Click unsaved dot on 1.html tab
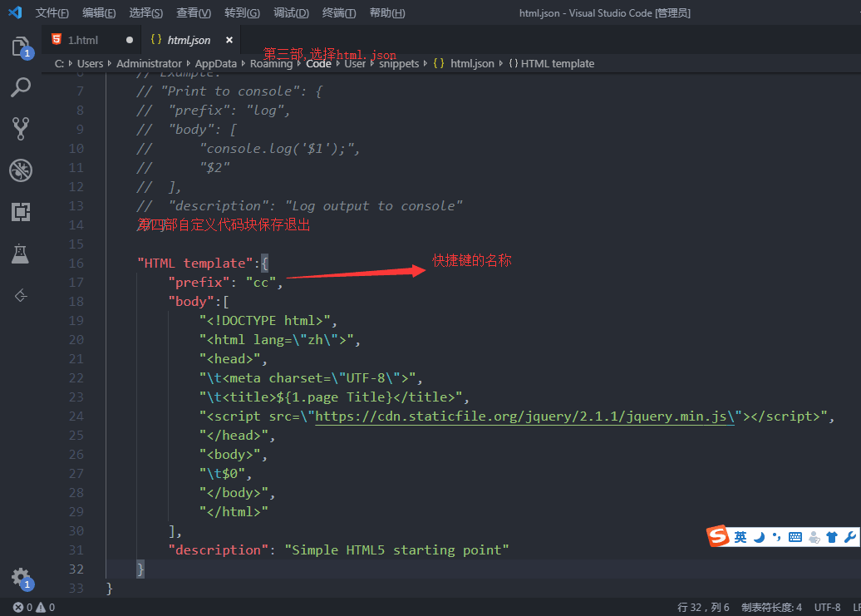Screen dimensions: 861x616 pos(130,40)
